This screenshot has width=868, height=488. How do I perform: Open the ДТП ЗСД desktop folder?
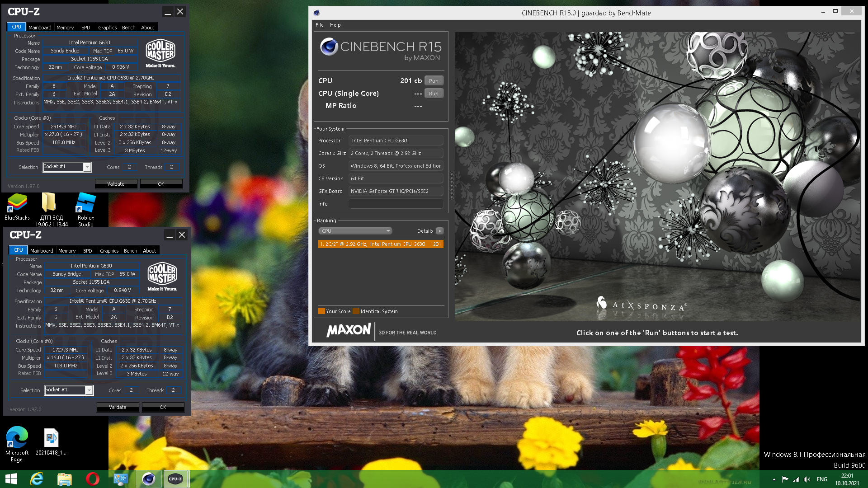[51, 210]
